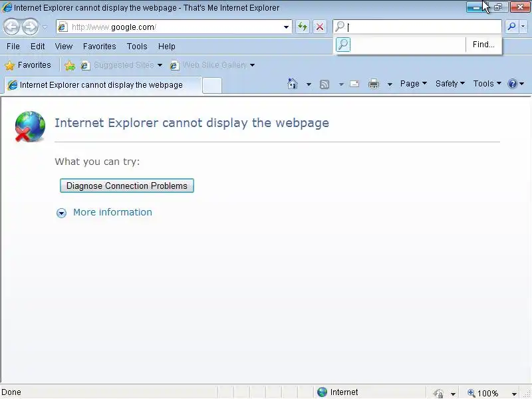532x399 pixels.
Task: Click the Print icon
Action: 374,84
